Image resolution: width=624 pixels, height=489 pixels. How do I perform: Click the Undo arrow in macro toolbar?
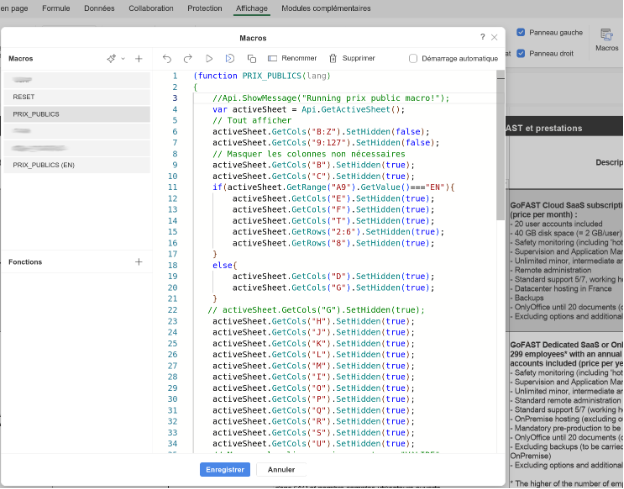(x=167, y=59)
